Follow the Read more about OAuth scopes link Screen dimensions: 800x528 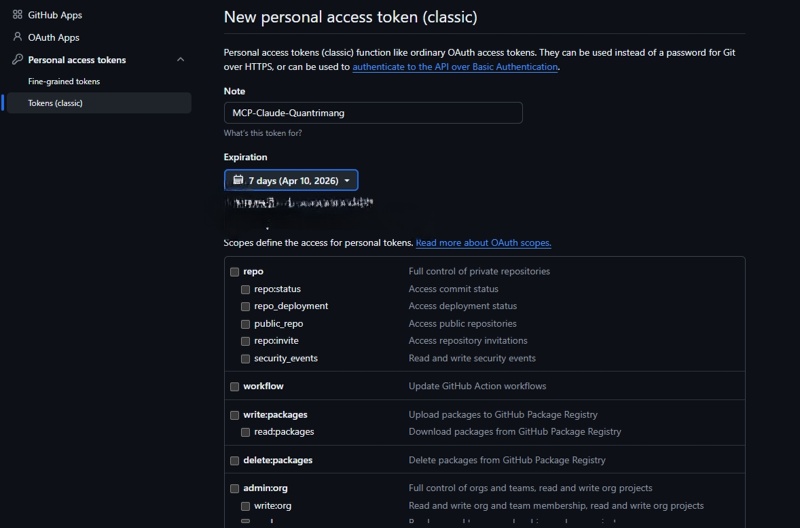(x=483, y=243)
